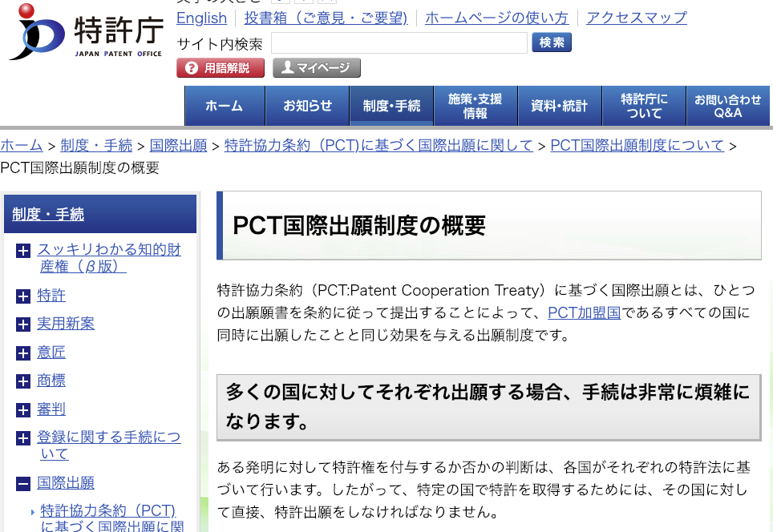This screenshot has height=532, width=773.
Task: Go to 制度・手続 in the breadcrumb
Action: (x=96, y=145)
